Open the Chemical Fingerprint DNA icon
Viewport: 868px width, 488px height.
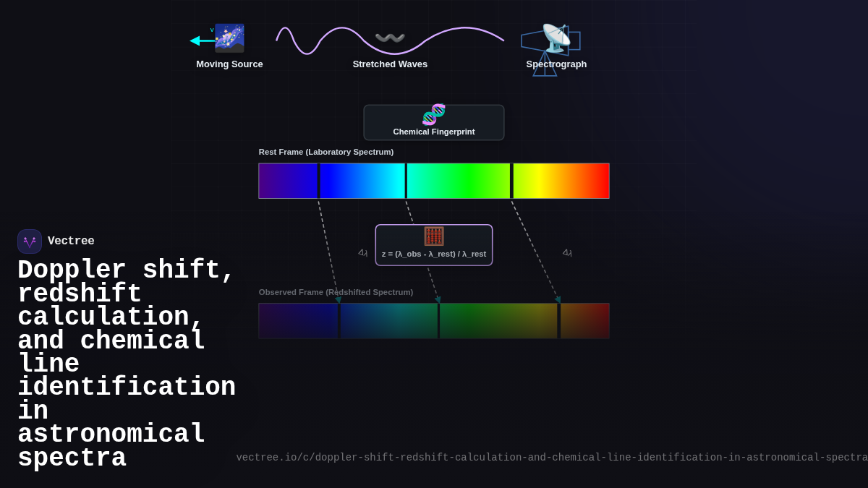pyautogui.click(x=434, y=114)
